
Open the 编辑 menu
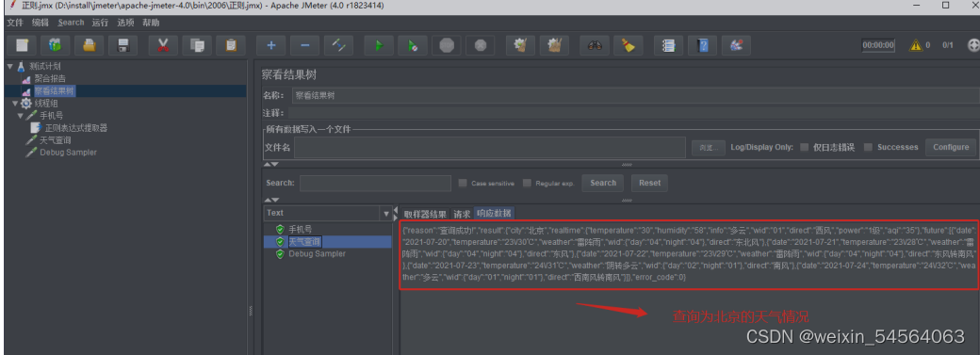[x=40, y=23]
